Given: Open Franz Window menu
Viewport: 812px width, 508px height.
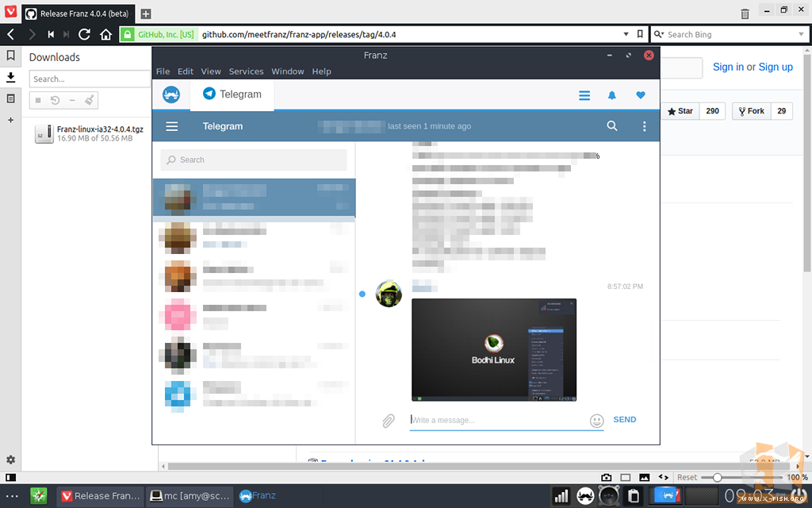Looking at the screenshot, I should pos(287,71).
